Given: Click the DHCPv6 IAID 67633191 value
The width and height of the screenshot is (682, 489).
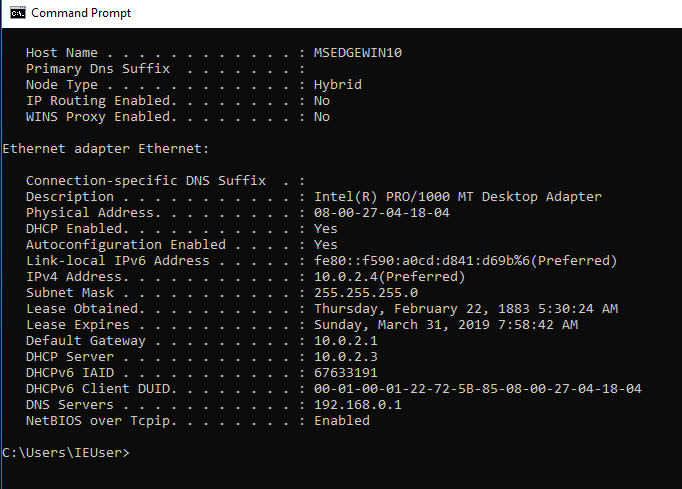Looking at the screenshot, I should coord(346,373).
